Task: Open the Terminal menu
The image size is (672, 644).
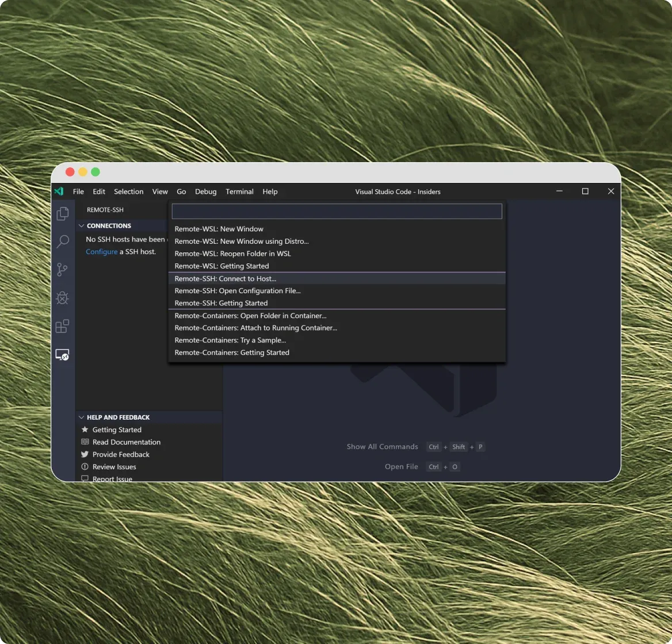Action: 239,191
